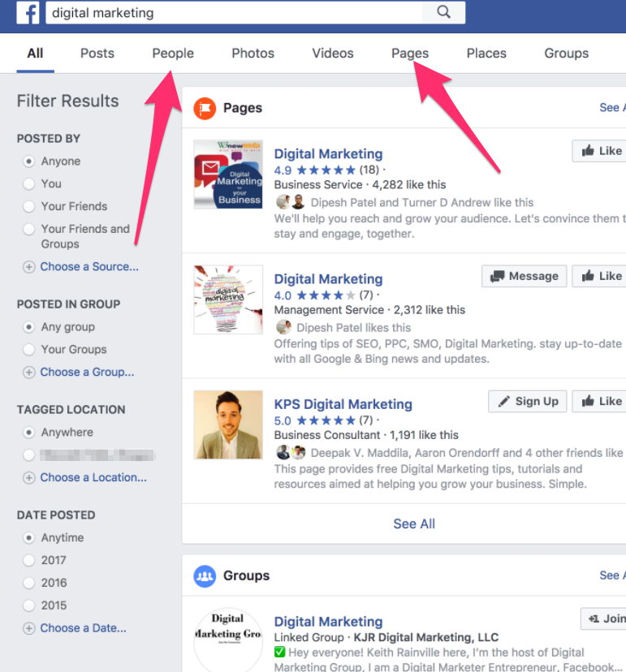Image resolution: width=626 pixels, height=672 pixels.
Task: Open the KPS Digital Marketing page title
Action: pyautogui.click(x=343, y=404)
